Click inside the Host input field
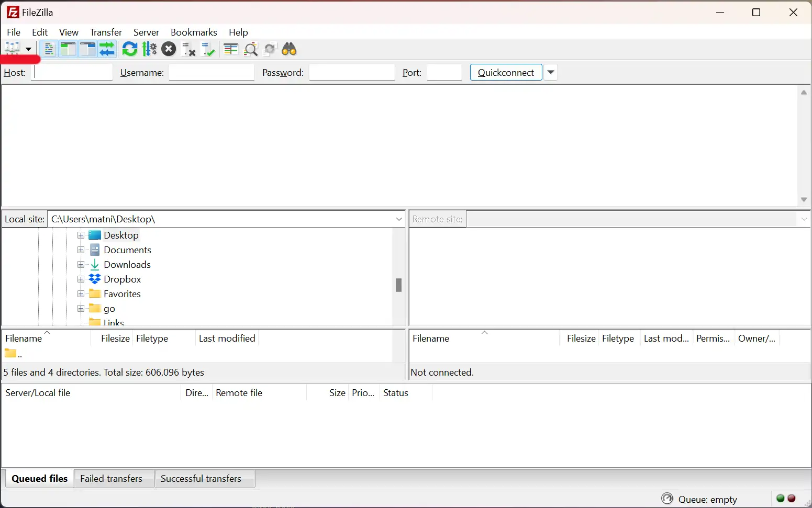Screen dimensions: 812x508 tap(72, 72)
